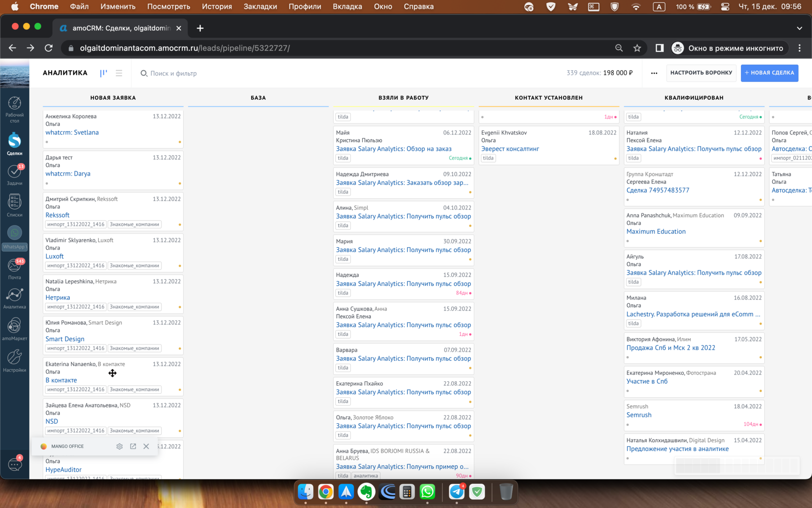This screenshot has width=812, height=508.
Task: Open a new browser tab
Action: [200, 28]
